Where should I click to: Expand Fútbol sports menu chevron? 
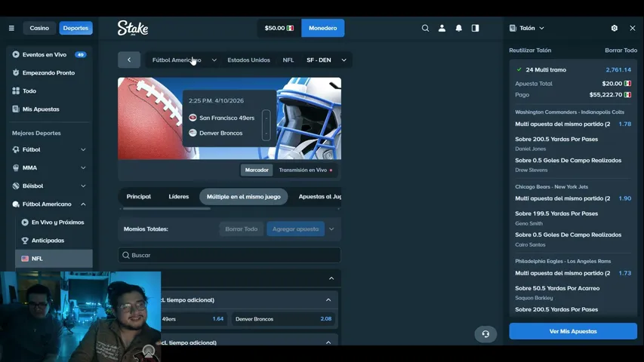(83, 149)
